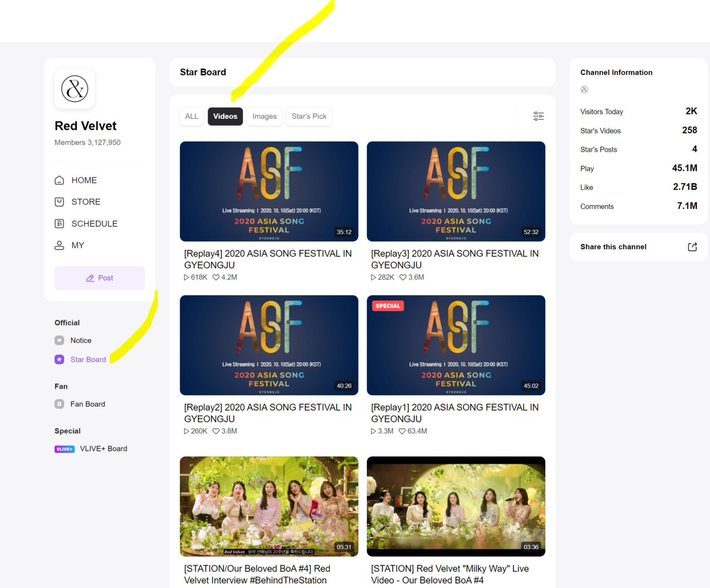The image size is (710, 588).
Task: Click the Share this channel icon
Action: 693,247
